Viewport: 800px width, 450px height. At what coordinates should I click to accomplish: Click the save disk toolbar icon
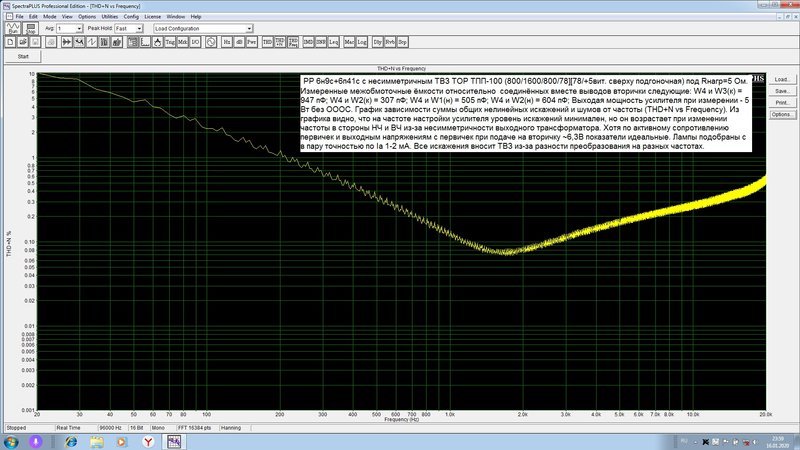click(35, 42)
